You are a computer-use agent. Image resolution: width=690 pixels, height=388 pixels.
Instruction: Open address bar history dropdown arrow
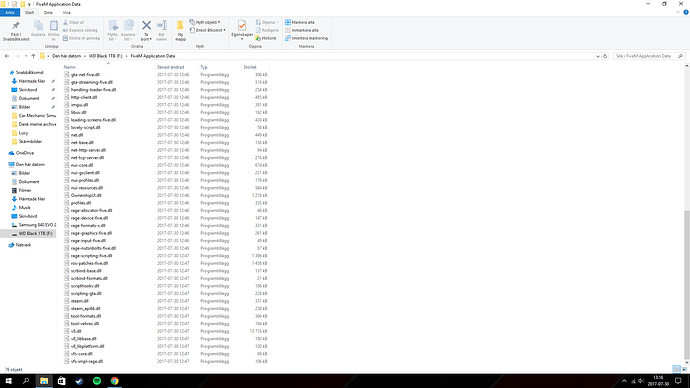click(598, 56)
